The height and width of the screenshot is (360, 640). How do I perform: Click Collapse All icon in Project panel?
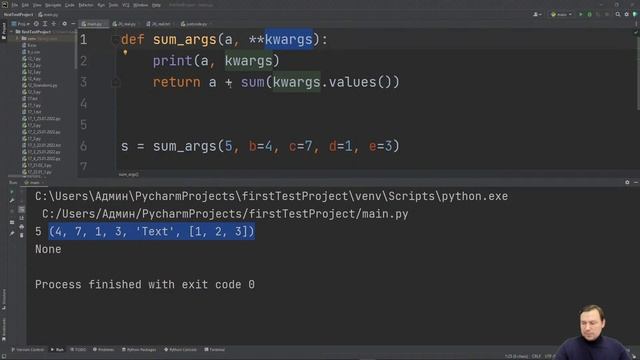tap(53, 24)
